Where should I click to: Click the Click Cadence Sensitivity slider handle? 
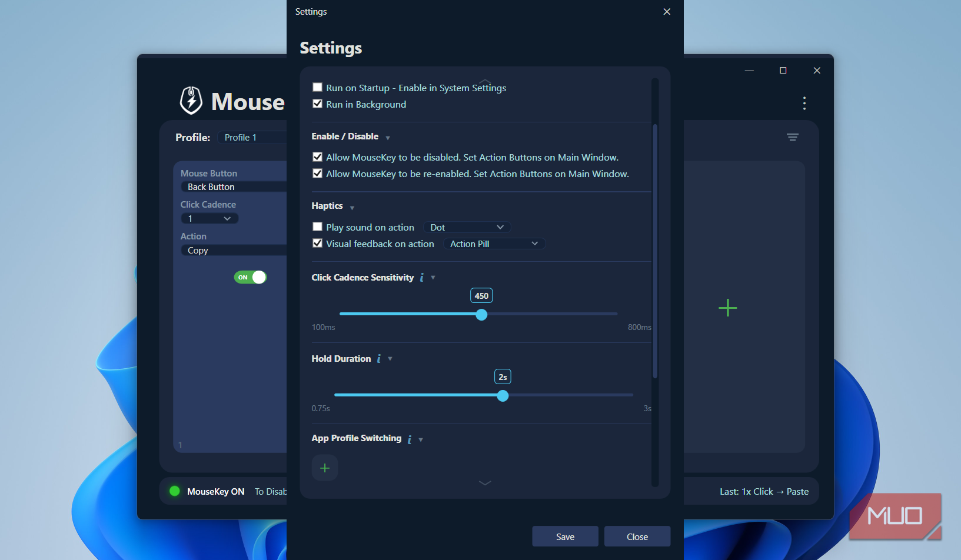(481, 314)
